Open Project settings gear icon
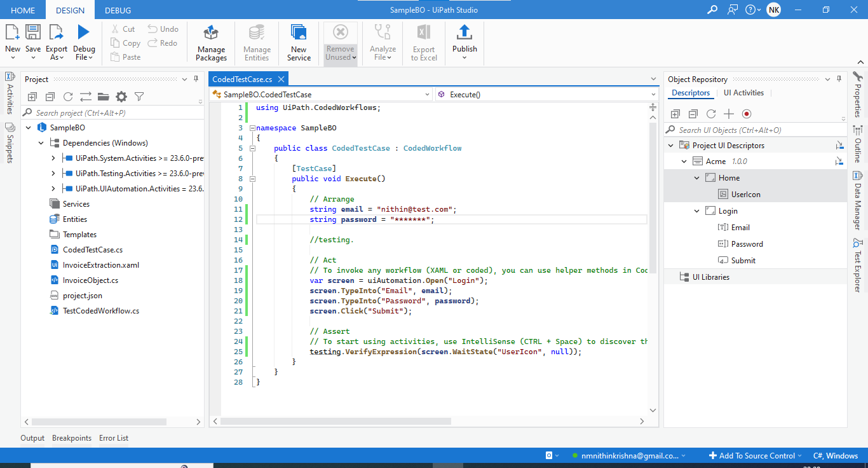This screenshot has width=868, height=468. coord(121,97)
